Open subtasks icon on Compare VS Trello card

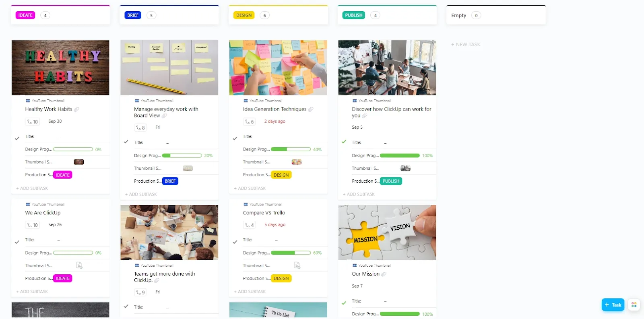250,225
